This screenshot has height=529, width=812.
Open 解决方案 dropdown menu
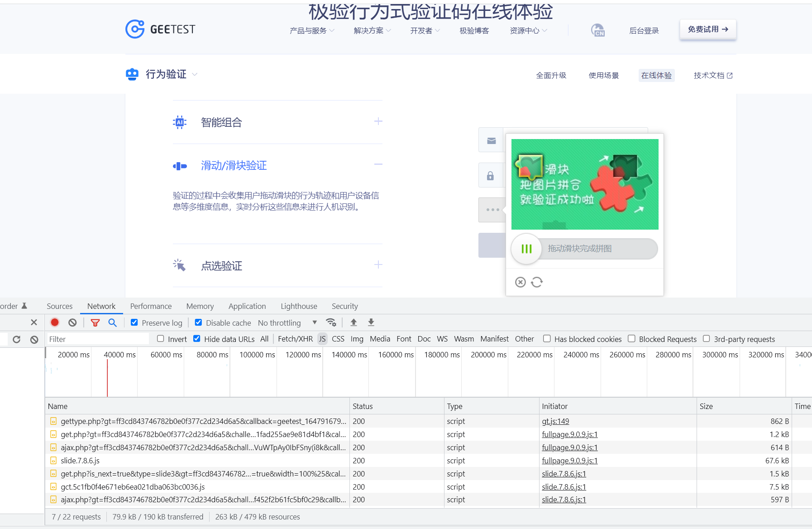click(x=372, y=30)
